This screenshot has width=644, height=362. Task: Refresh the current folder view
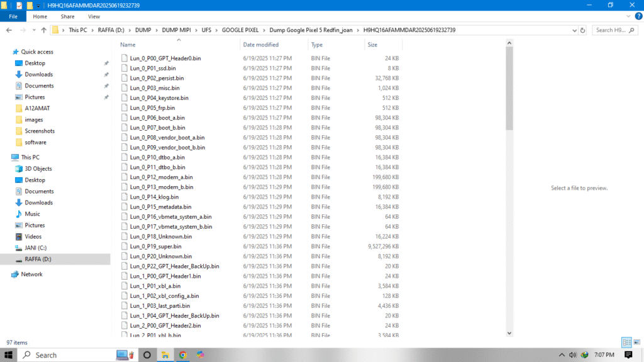(583, 30)
